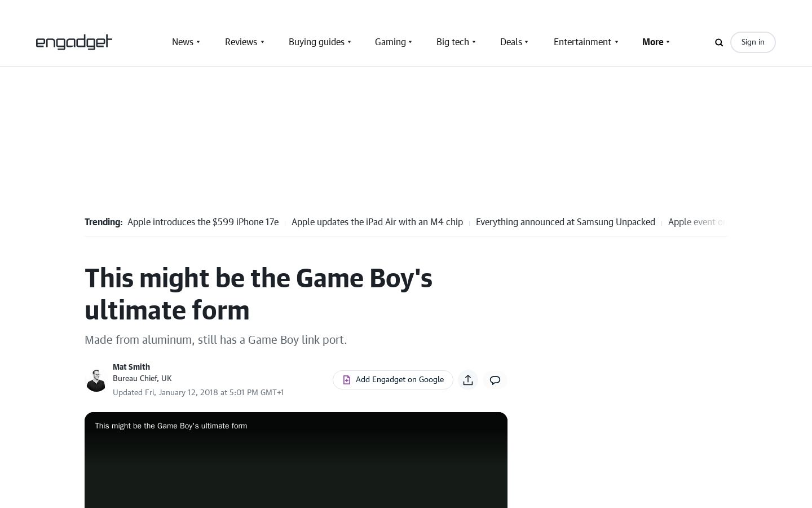
Task: Click the Sign in button
Action: pyautogui.click(x=753, y=42)
